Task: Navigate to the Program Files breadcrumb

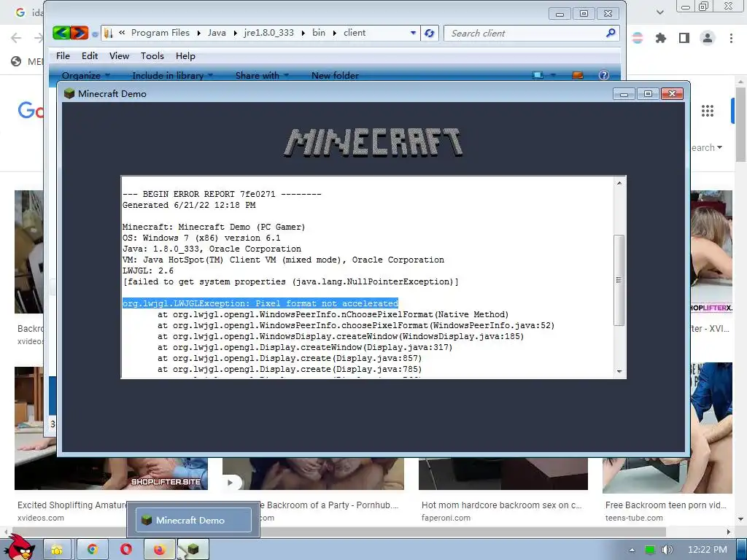Action: click(160, 32)
